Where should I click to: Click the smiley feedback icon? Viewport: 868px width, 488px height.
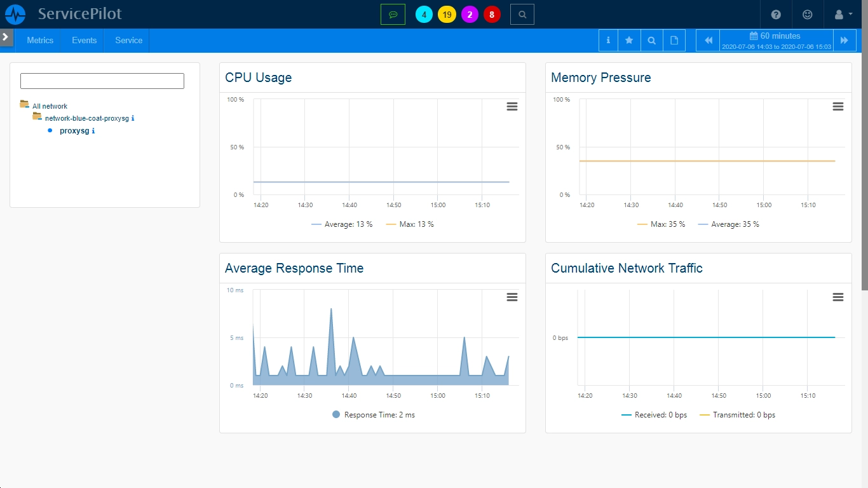tap(808, 14)
